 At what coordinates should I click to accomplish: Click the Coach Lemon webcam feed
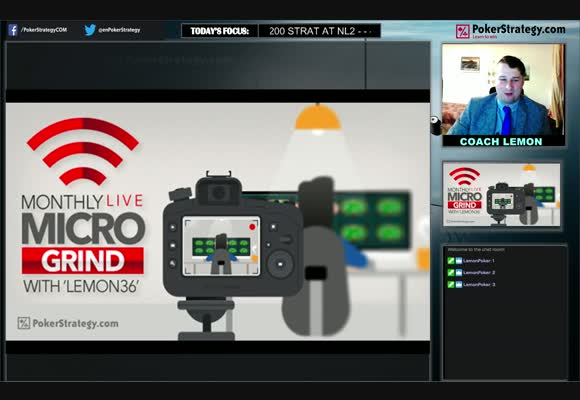coord(503,90)
